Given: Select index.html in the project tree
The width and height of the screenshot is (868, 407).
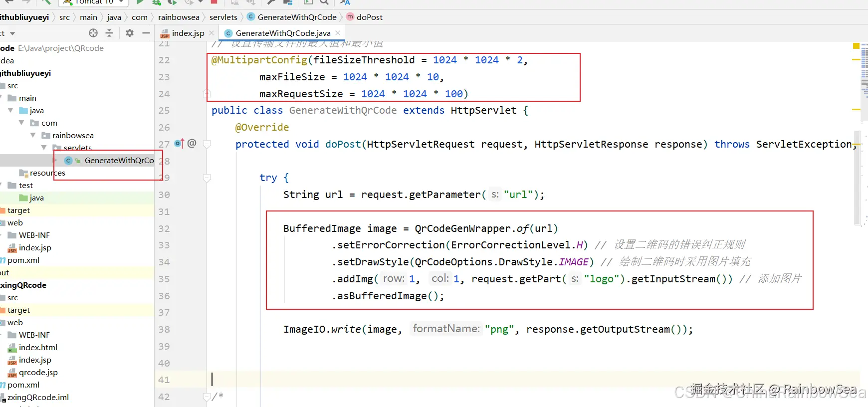Looking at the screenshot, I should tap(38, 347).
